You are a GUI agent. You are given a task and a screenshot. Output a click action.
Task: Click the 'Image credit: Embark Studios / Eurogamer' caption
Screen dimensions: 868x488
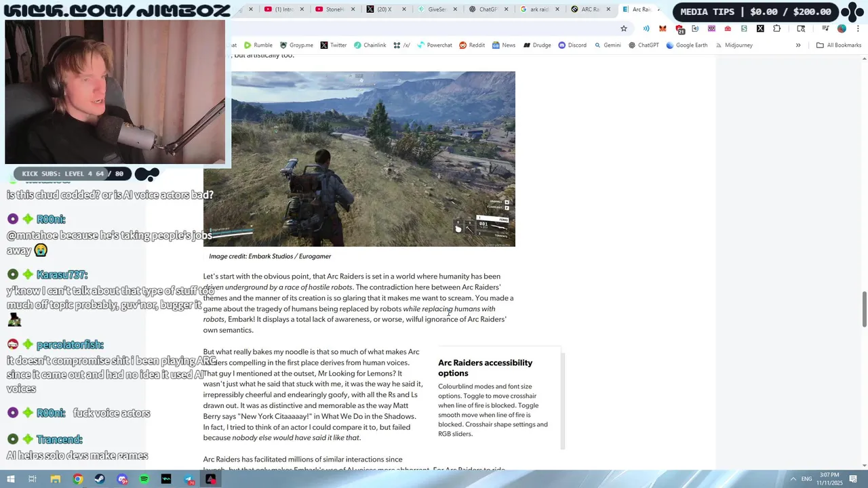pos(270,256)
